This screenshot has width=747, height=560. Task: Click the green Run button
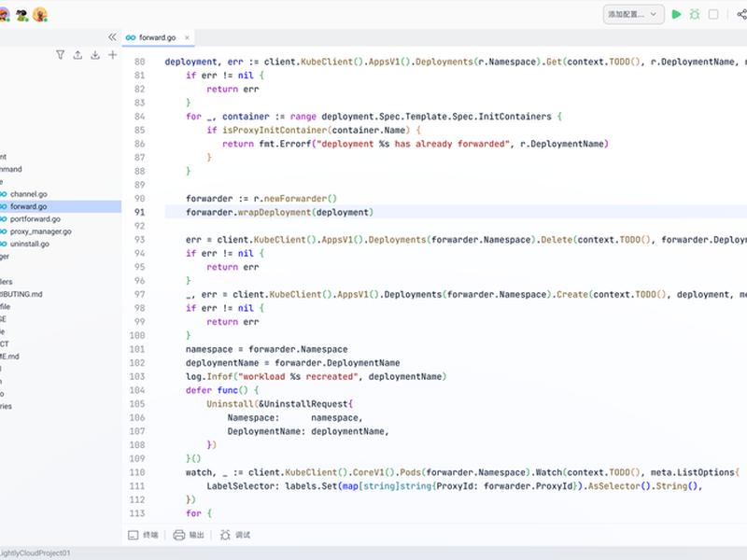[x=676, y=14]
